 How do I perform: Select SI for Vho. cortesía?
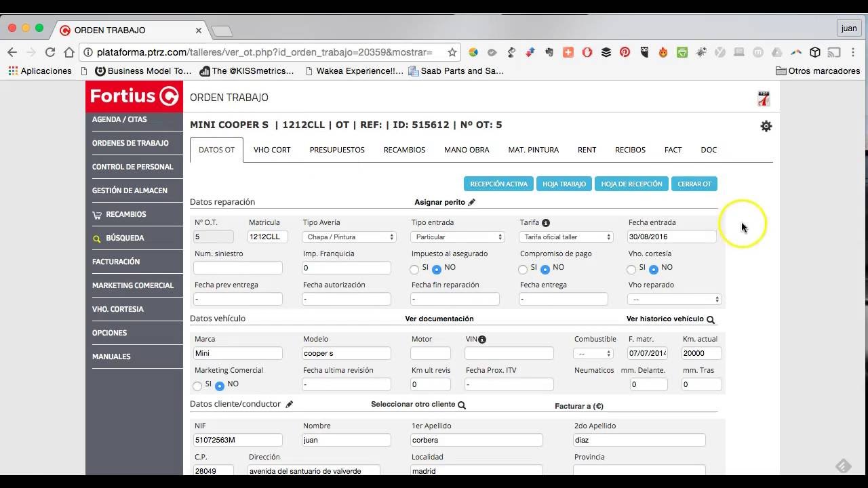tap(631, 269)
